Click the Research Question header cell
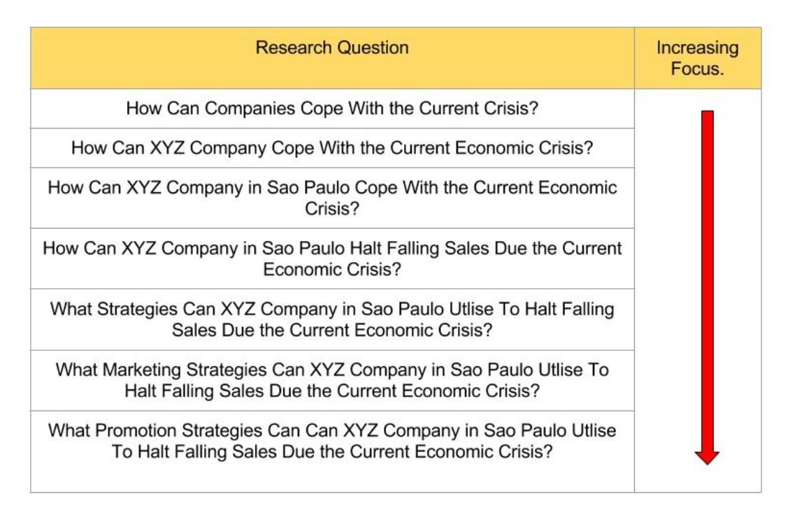 [x=332, y=58]
